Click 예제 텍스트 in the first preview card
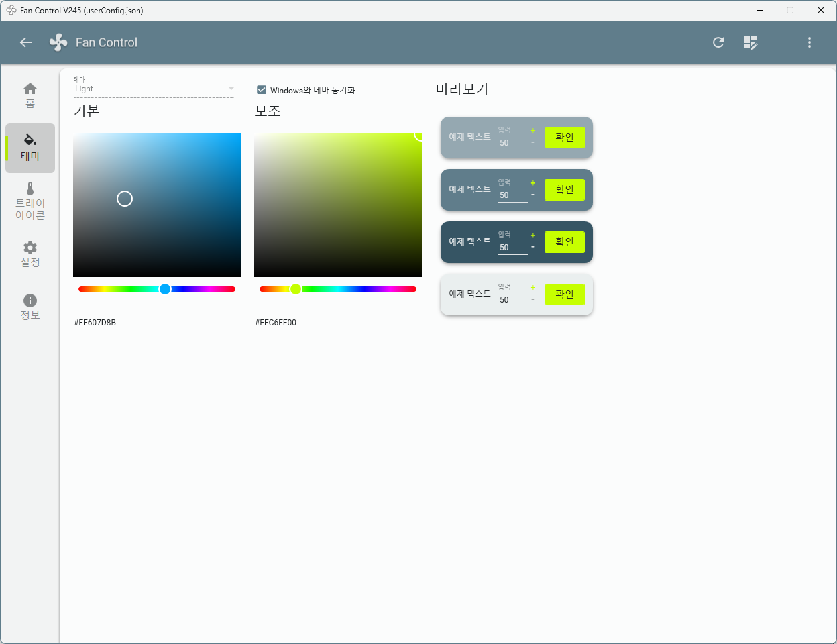The image size is (837, 644). coord(469,137)
